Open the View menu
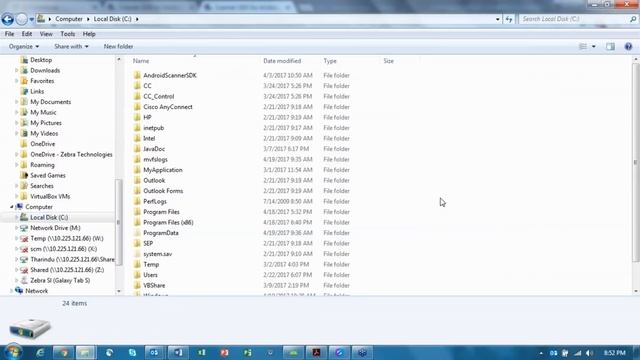The image size is (640, 360). (x=46, y=34)
